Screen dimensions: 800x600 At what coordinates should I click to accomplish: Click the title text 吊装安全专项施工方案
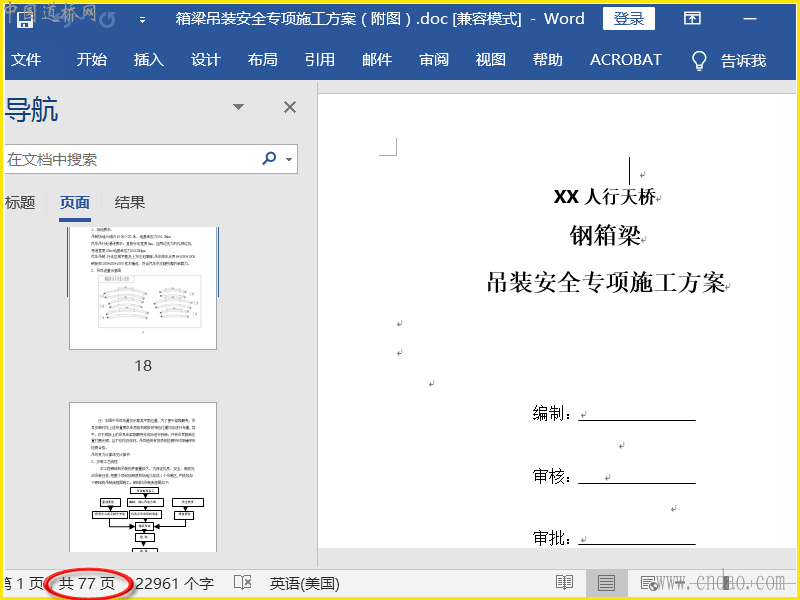click(x=606, y=282)
